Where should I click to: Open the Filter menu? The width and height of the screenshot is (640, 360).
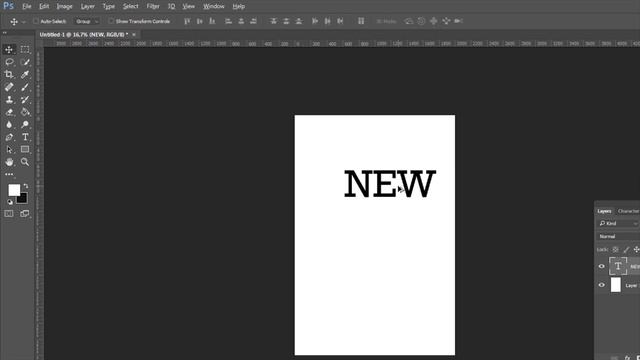[x=153, y=7]
